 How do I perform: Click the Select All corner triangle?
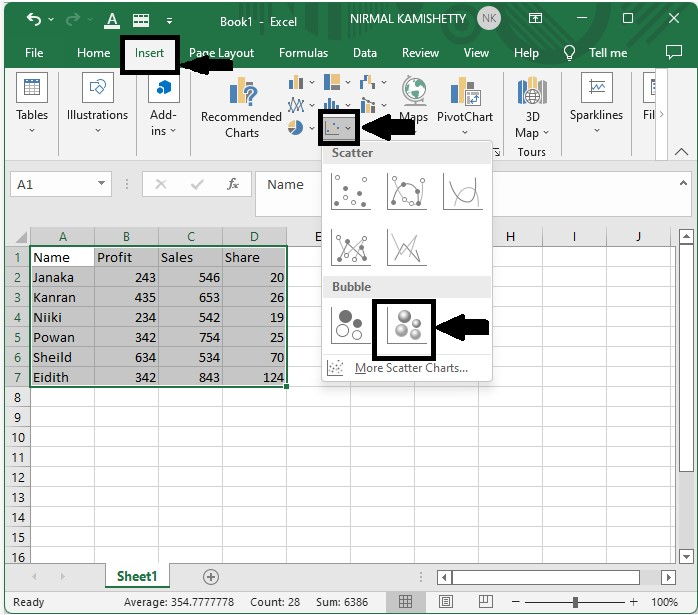click(x=20, y=236)
